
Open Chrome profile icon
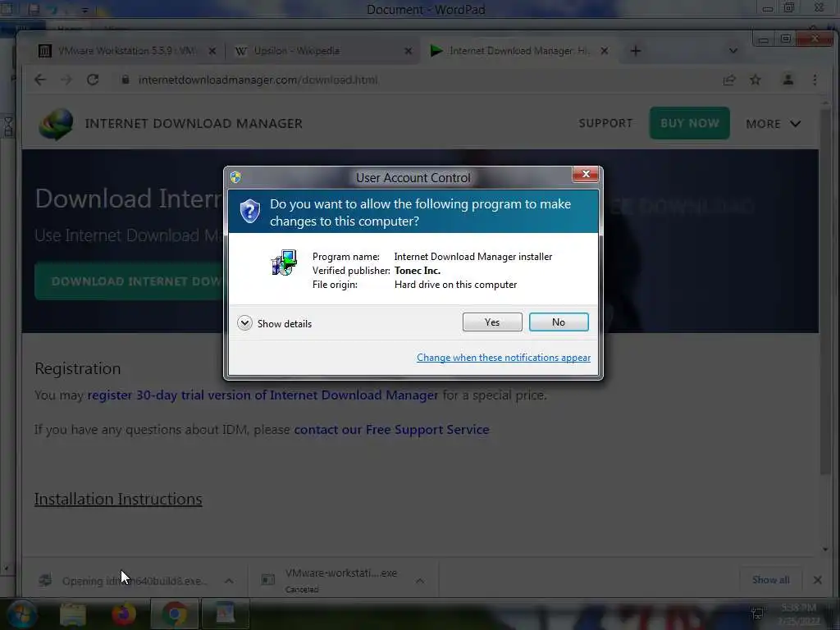pos(788,80)
